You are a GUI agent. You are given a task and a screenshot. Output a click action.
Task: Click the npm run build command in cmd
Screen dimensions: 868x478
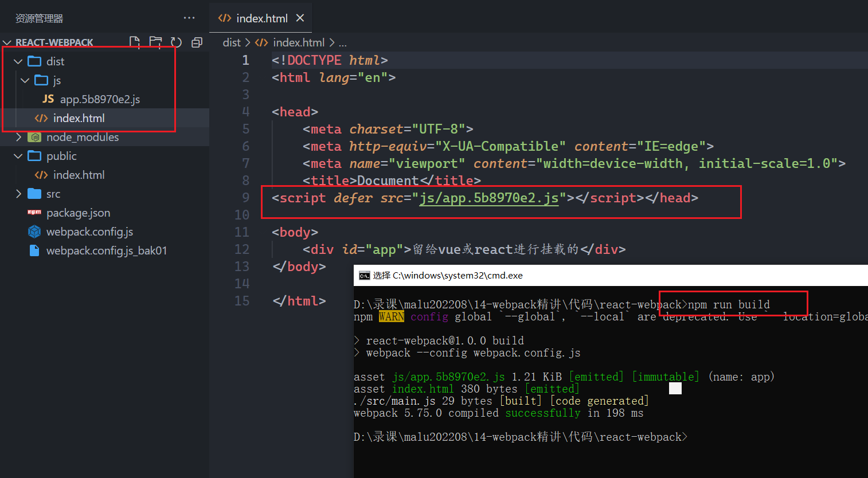(x=729, y=304)
